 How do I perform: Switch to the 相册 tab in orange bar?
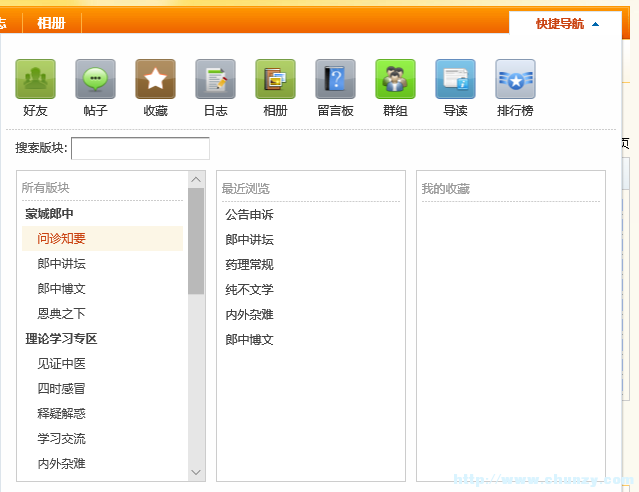tap(51, 23)
